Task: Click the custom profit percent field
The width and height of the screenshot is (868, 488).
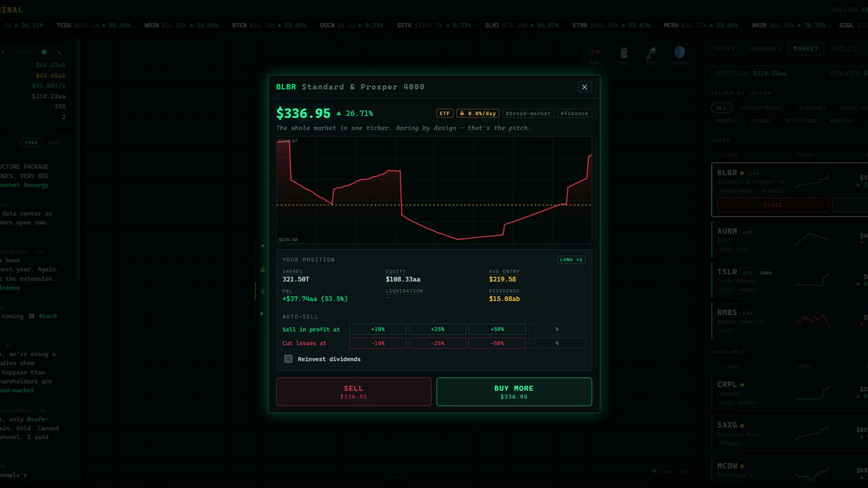Action: tap(557, 329)
